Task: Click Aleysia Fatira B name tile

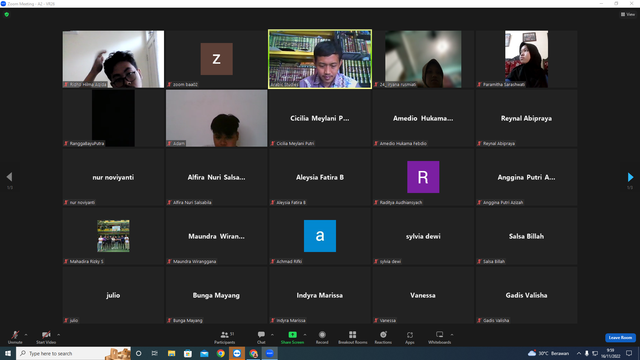Action: [320, 177]
